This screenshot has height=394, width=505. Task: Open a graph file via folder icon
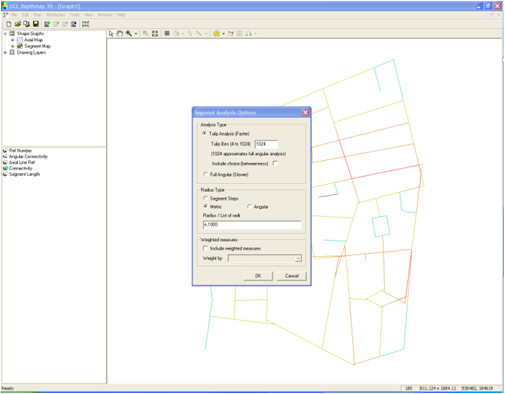(18, 24)
